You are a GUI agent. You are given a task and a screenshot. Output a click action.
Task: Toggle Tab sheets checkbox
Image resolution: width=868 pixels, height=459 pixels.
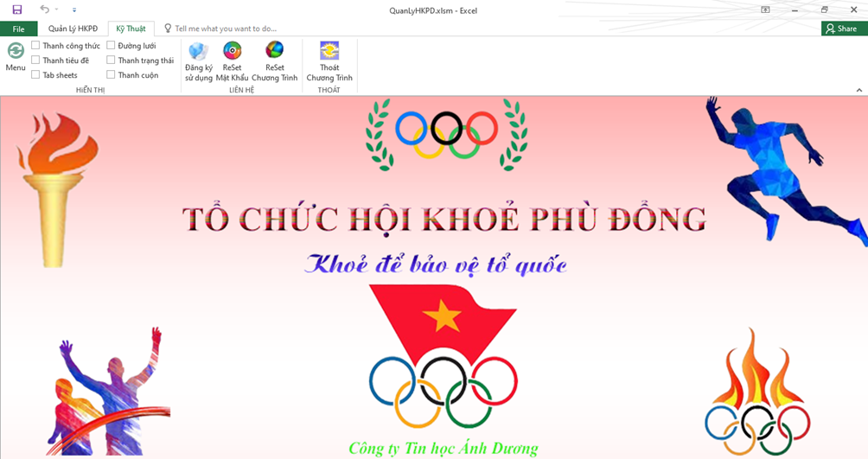35,74
